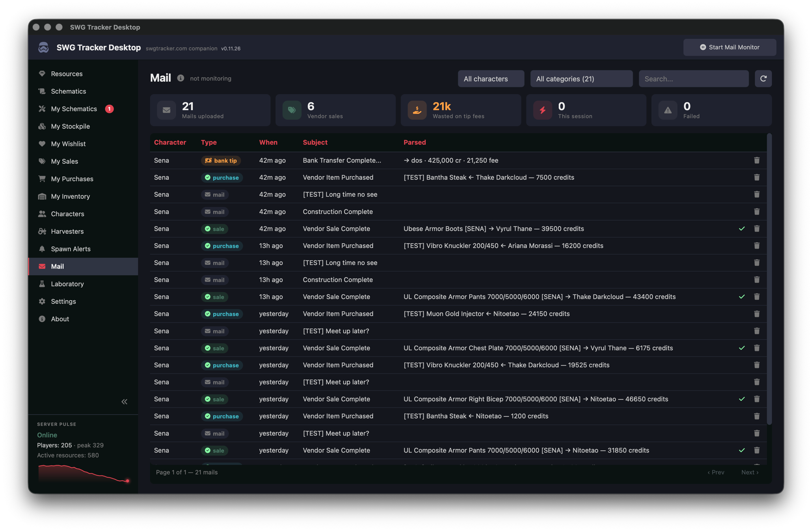Open the All characters dropdown
The width and height of the screenshot is (812, 531).
(x=491, y=78)
